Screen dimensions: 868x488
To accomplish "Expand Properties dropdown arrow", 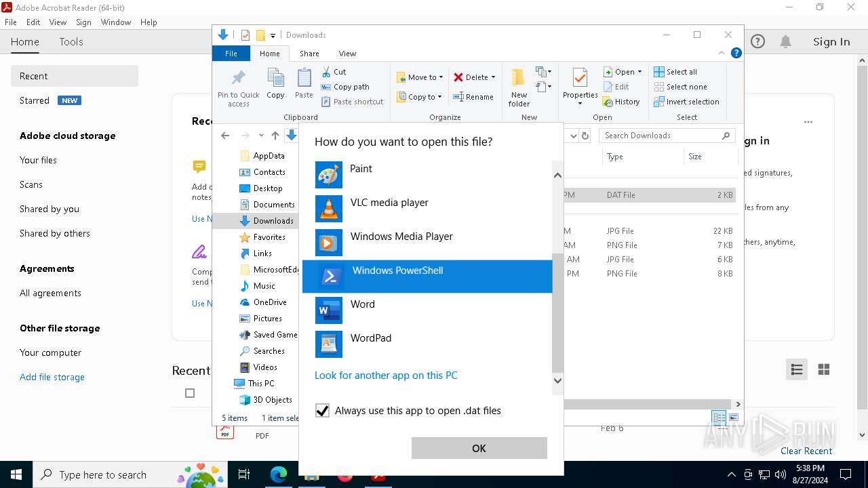I will point(580,104).
